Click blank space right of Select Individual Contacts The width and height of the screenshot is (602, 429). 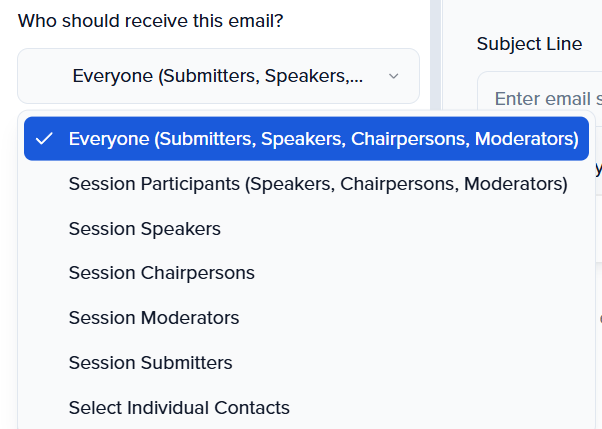(x=440, y=408)
